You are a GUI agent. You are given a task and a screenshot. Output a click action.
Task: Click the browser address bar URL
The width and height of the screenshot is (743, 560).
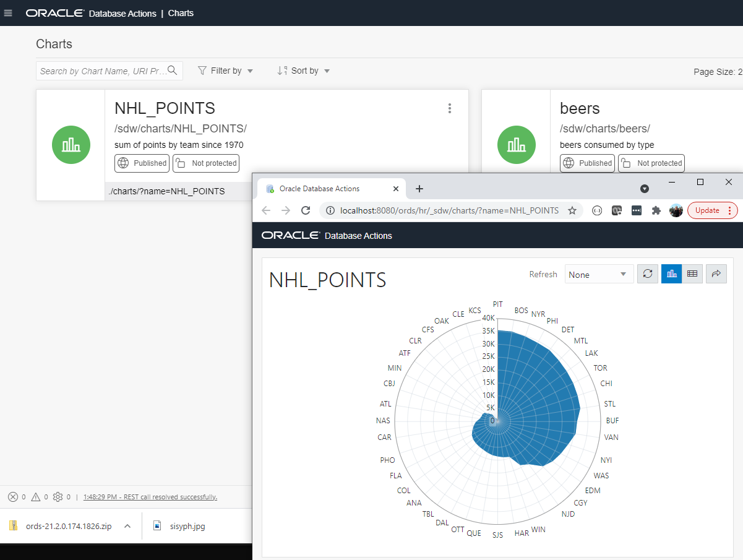pyautogui.click(x=450, y=210)
